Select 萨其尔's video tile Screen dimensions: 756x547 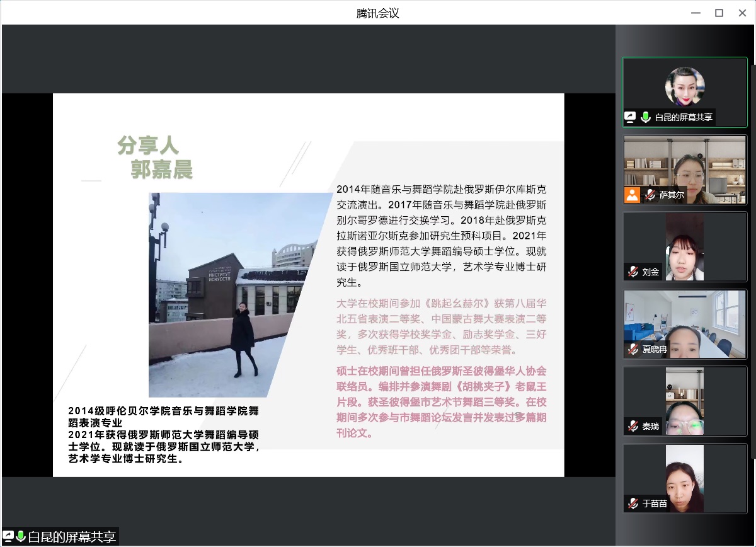(x=685, y=165)
